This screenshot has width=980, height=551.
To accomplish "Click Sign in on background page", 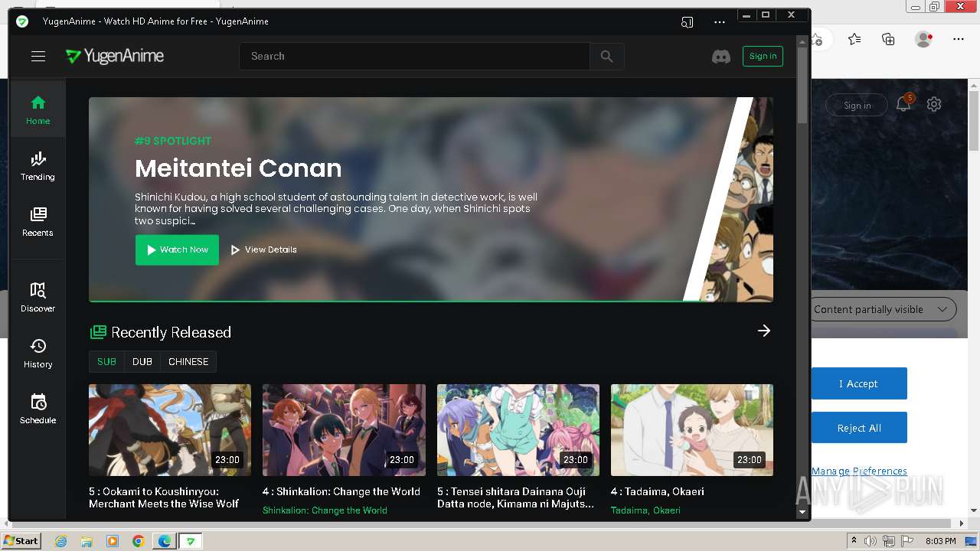I will tap(857, 106).
